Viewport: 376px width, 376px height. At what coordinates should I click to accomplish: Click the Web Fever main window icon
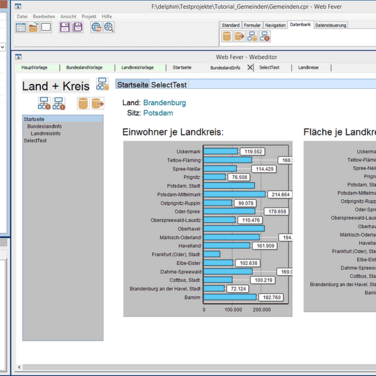pyautogui.click(x=18, y=6)
